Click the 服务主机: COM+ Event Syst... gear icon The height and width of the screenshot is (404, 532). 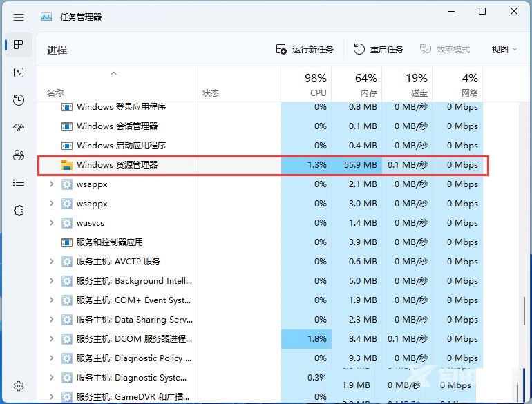point(67,300)
